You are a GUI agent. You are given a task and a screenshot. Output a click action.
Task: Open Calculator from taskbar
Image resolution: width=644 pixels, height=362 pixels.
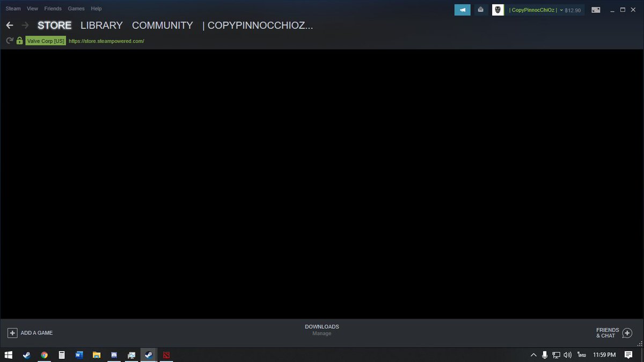62,354
